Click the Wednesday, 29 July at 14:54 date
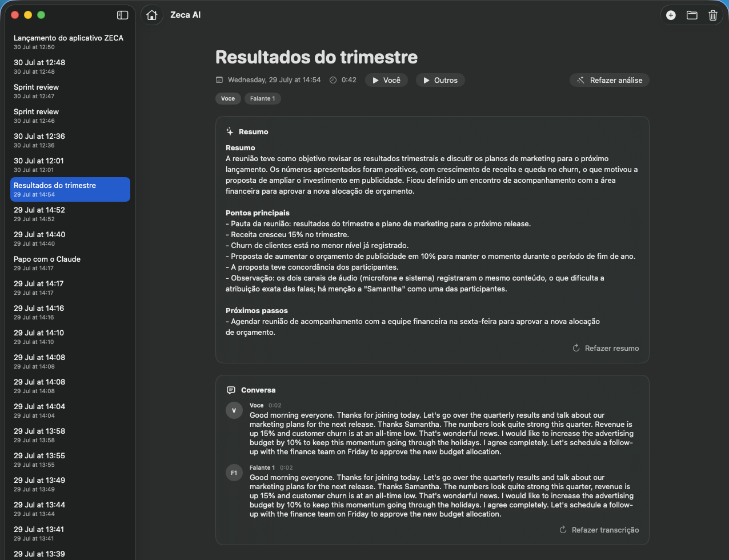Screen dimensions: 729x560 tap(274, 80)
